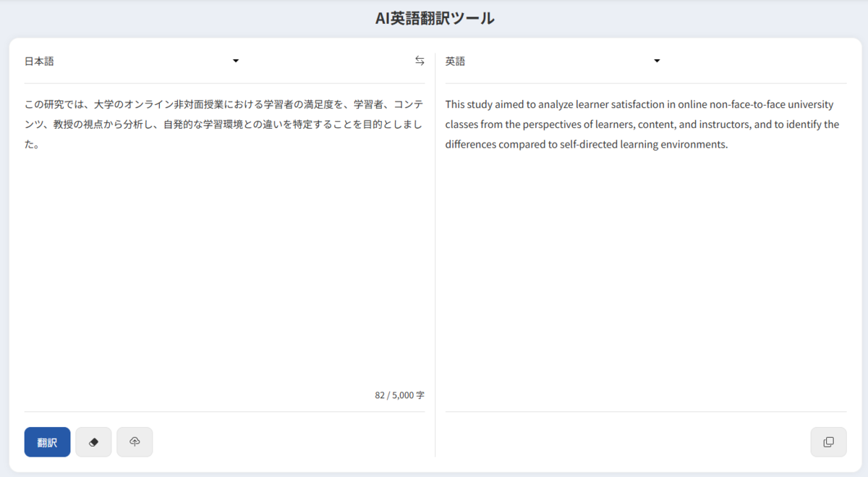This screenshot has height=477, width=868.
Task: Swap translation direction with the exchange arrows icon
Action: point(420,61)
